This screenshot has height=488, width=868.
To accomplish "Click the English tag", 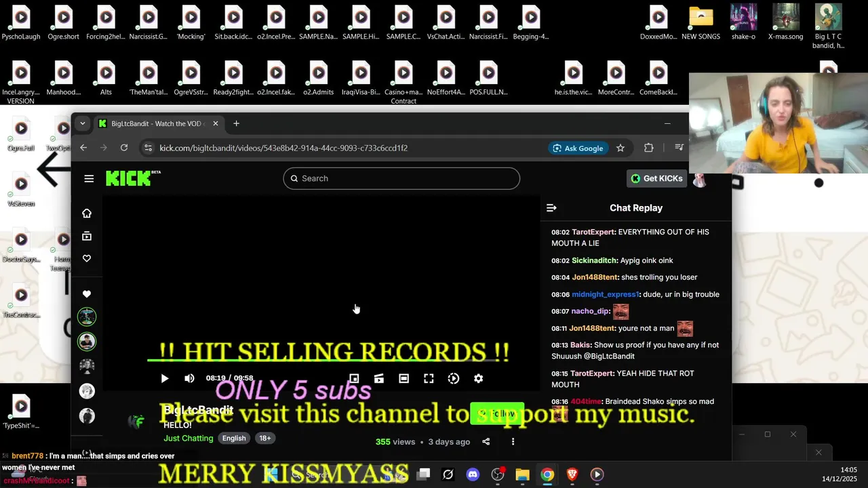I will click(x=234, y=439).
